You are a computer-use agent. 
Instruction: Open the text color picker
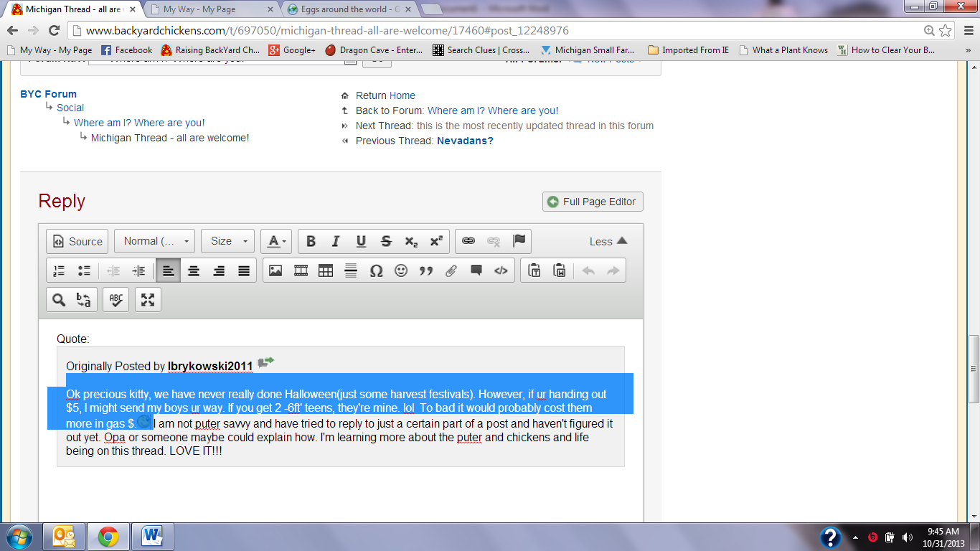[x=275, y=241]
